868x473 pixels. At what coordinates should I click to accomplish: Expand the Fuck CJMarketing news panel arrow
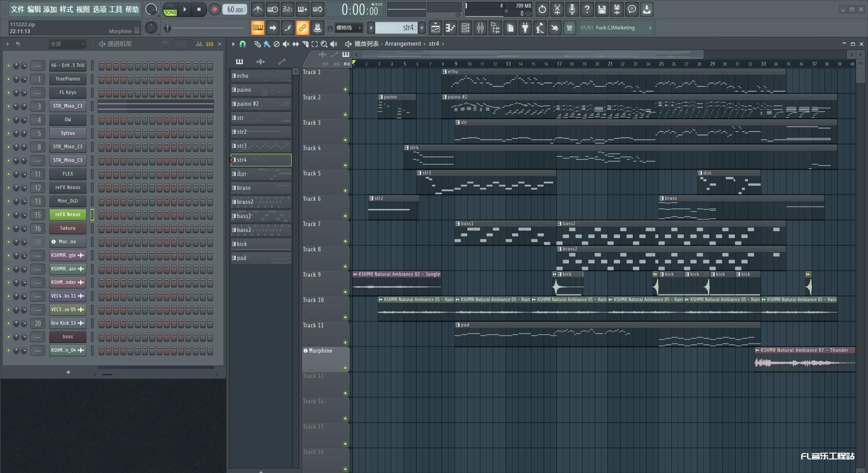click(x=650, y=28)
